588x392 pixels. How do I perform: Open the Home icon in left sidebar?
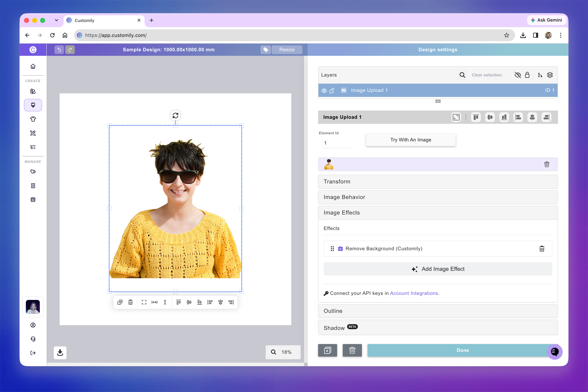33,66
